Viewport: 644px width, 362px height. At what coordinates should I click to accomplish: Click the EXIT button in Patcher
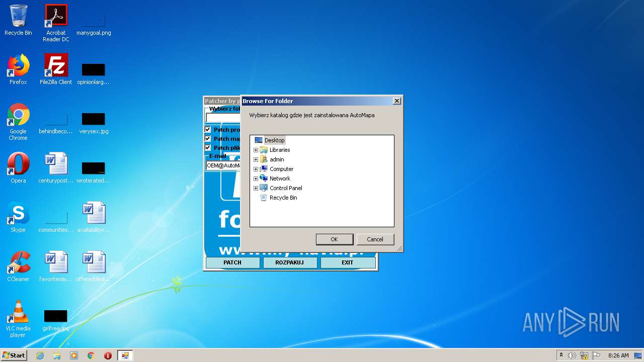(348, 262)
